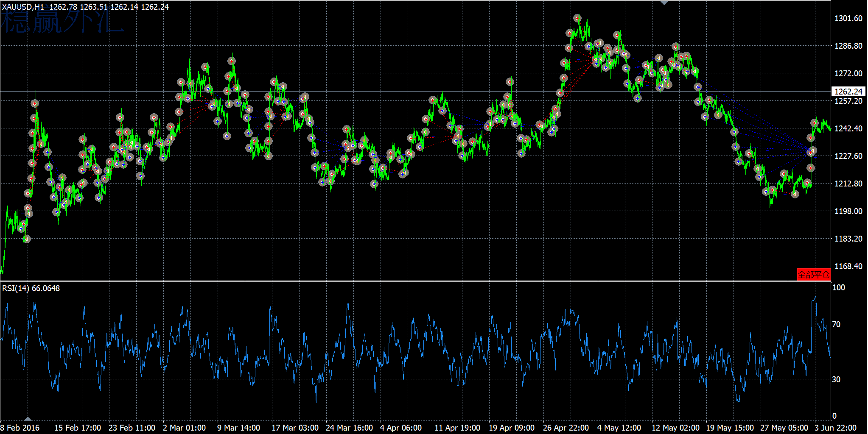Click the RSI scale value 0
The width and height of the screenshot is (868, 434).
click(834, 416)
